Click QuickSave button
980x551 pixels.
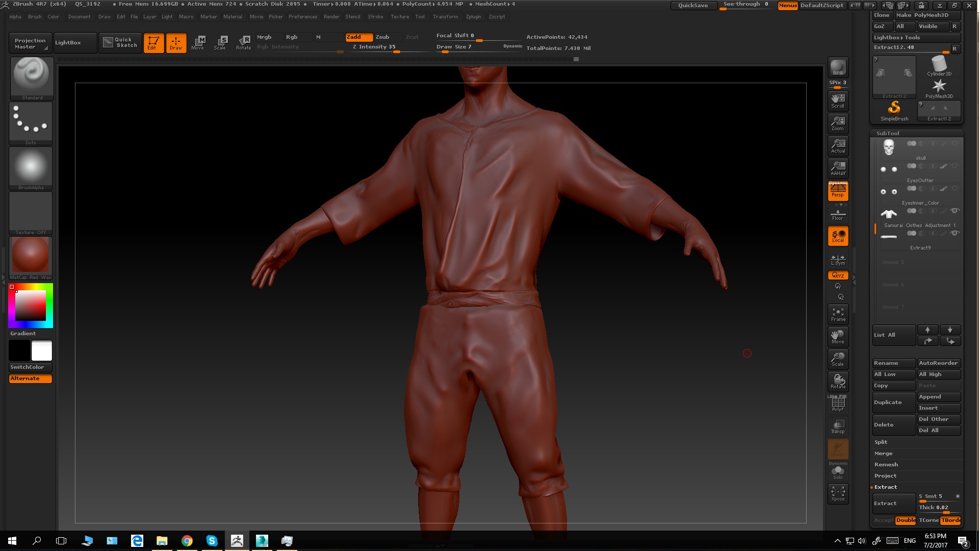(693, 5)
